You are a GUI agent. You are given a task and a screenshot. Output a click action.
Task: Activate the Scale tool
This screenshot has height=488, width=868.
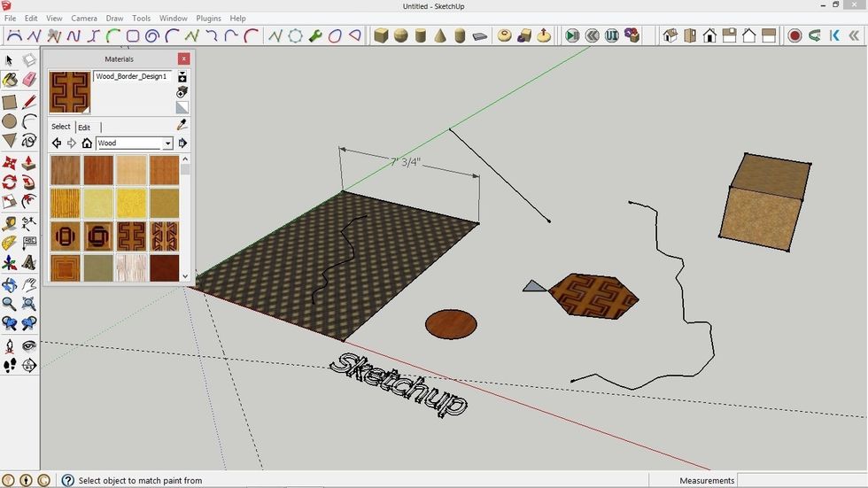coord(10,201)
